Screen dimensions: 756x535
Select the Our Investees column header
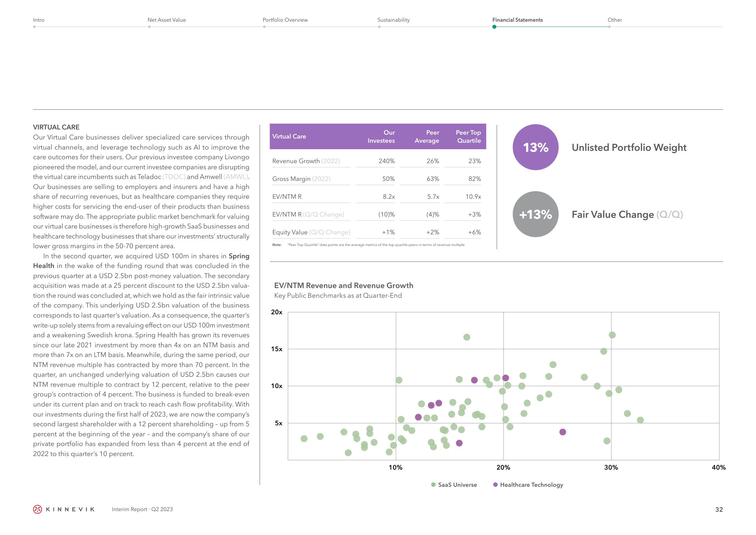[381, 137]
